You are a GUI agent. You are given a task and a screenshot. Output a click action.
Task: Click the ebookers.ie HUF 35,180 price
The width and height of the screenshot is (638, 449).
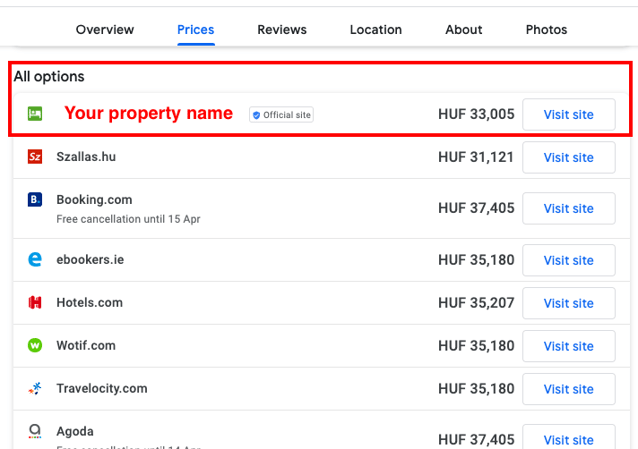click(476, 260)
